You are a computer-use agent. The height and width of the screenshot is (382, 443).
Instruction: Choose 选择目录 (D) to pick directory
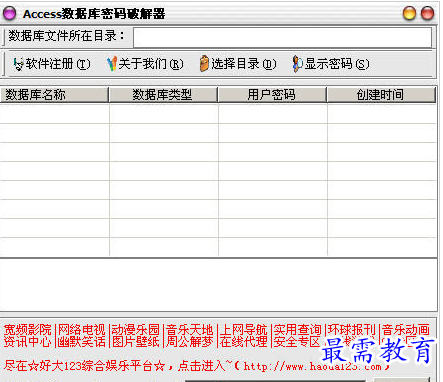point(238,64)
